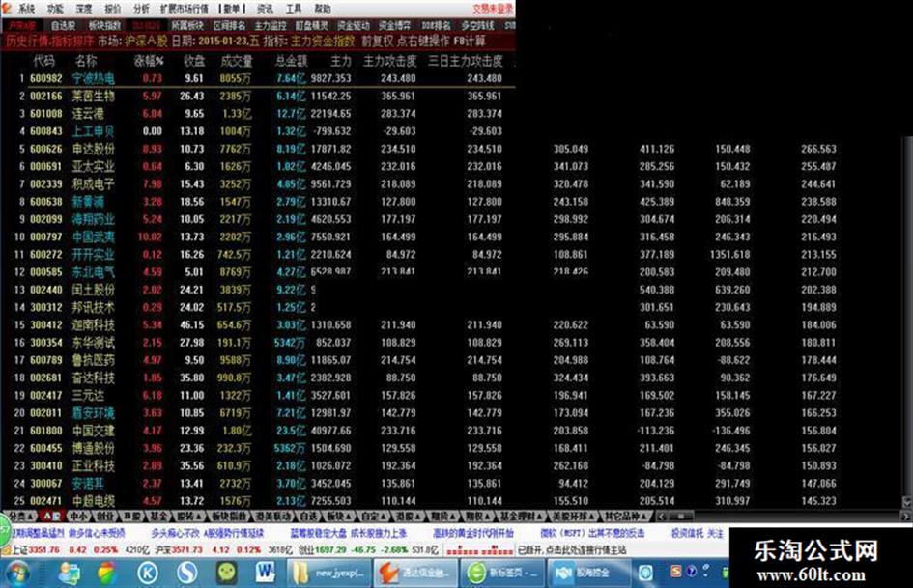Sort by the 收盘 column header

tap(194, 61)
